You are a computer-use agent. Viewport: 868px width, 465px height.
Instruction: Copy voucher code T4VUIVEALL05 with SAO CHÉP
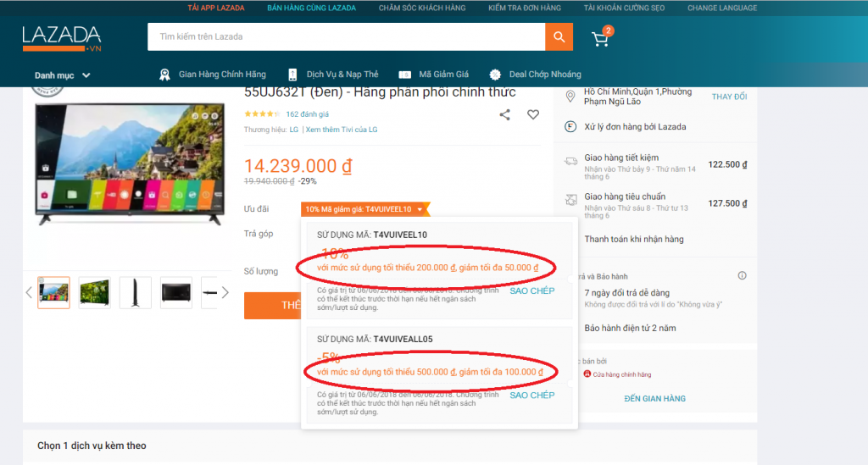(x=532, y=396)
